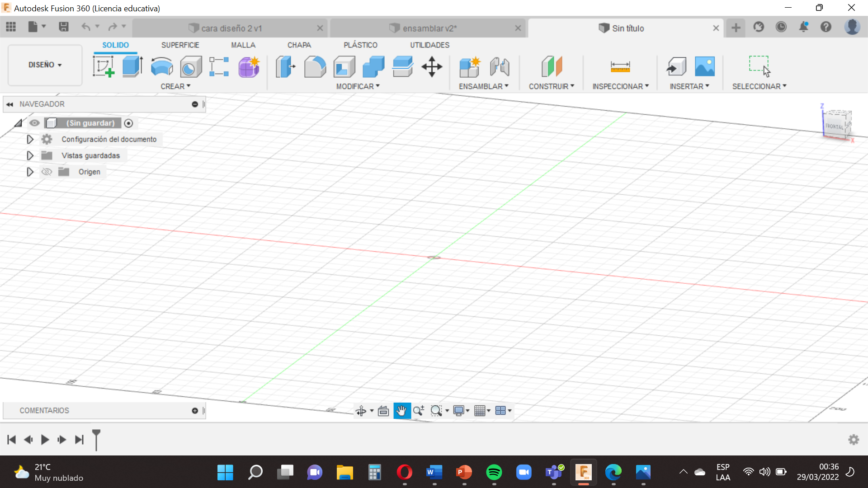The height and width of the screenshot is (488, 868).
Task: Toggle the Look At tool
Action: click(383, 411)
